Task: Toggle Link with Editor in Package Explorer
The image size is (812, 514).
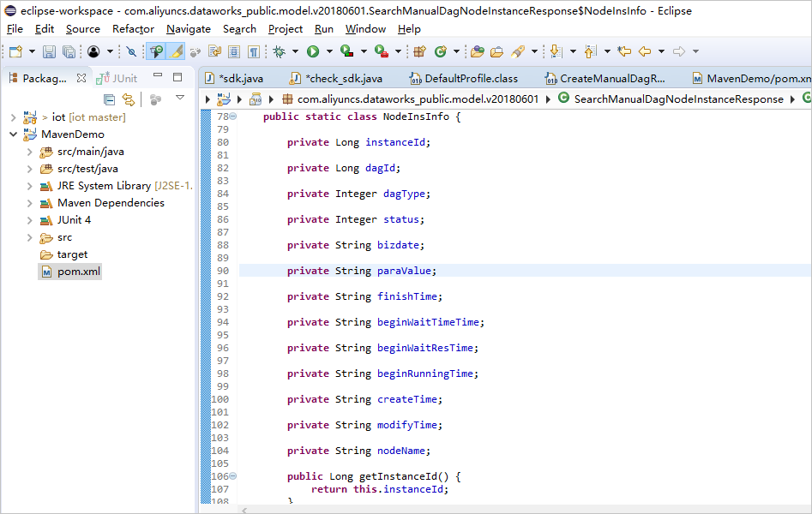Action: point(129,99)
